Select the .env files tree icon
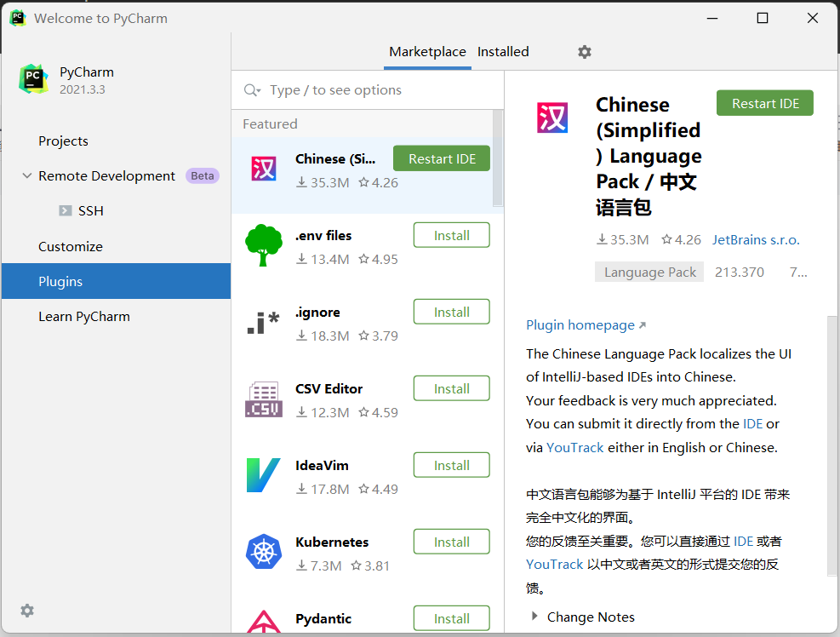This screenshot has width=840, height=637. (x=264, y=245)
